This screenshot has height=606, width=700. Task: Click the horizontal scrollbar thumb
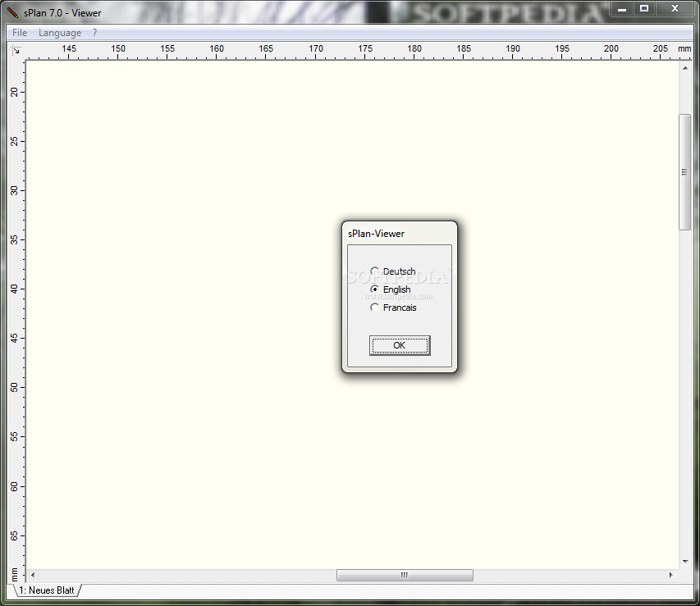click(x=405, y=575)
